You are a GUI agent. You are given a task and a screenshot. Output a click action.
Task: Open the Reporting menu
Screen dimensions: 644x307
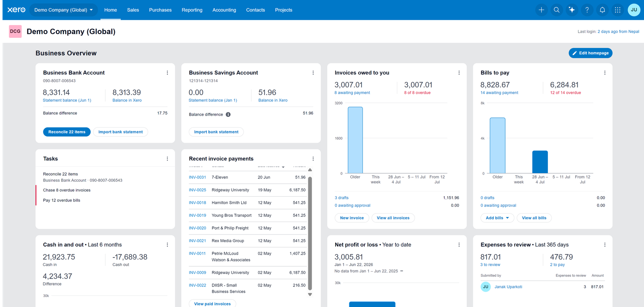tap(192, 10)
